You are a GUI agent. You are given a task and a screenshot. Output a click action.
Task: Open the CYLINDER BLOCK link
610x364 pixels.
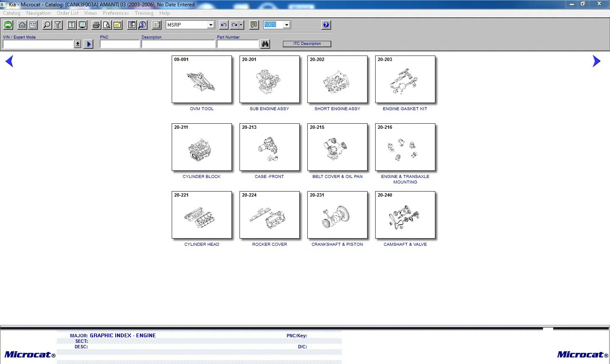[x=202, y=177]
